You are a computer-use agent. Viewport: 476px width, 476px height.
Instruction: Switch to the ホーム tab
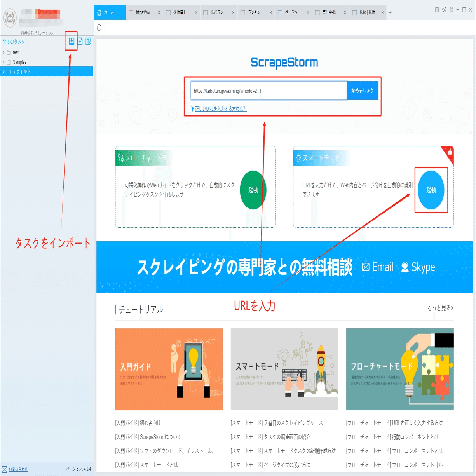pyautogui.click(x=110, y=12)
